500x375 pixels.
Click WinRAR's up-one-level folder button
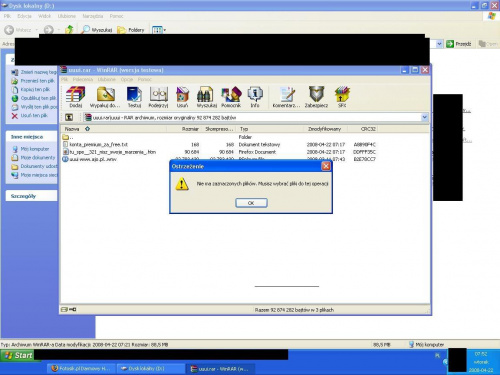click(69, 117)
